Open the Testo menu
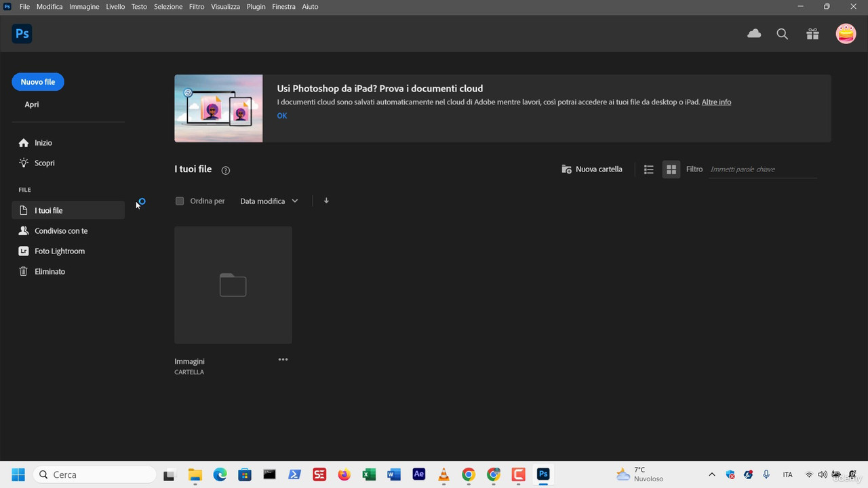Viewport: 868px width, 488px height. pos(139,7)
